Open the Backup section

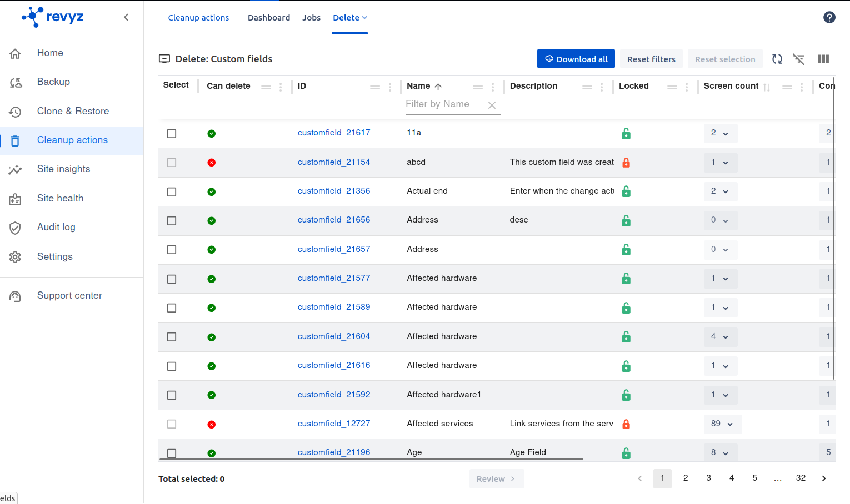[72, 82]
